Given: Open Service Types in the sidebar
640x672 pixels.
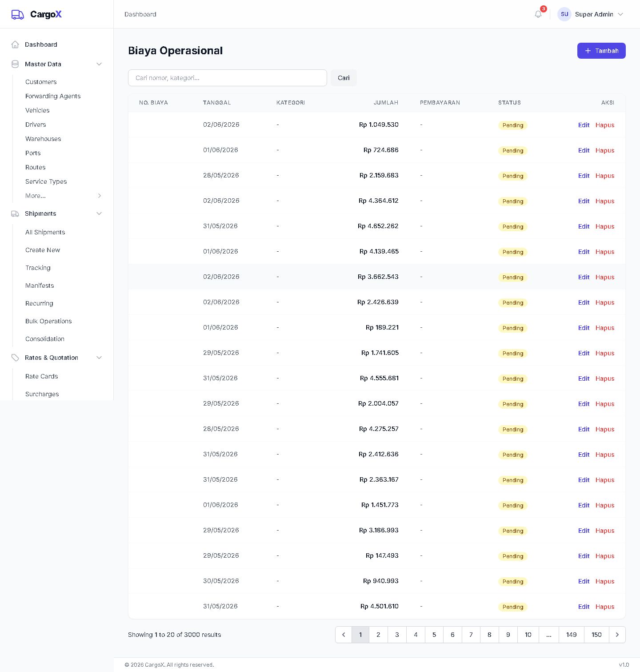Looking at the screenshot, I should (x=46, y=181).
